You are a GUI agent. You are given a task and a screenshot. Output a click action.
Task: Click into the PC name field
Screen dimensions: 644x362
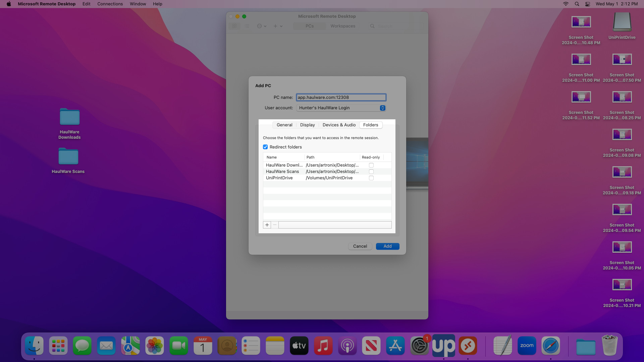(341, 98)
